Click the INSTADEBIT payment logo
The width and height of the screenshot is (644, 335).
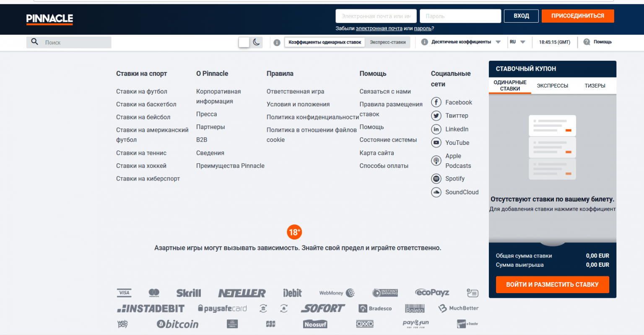click(151, 309)
